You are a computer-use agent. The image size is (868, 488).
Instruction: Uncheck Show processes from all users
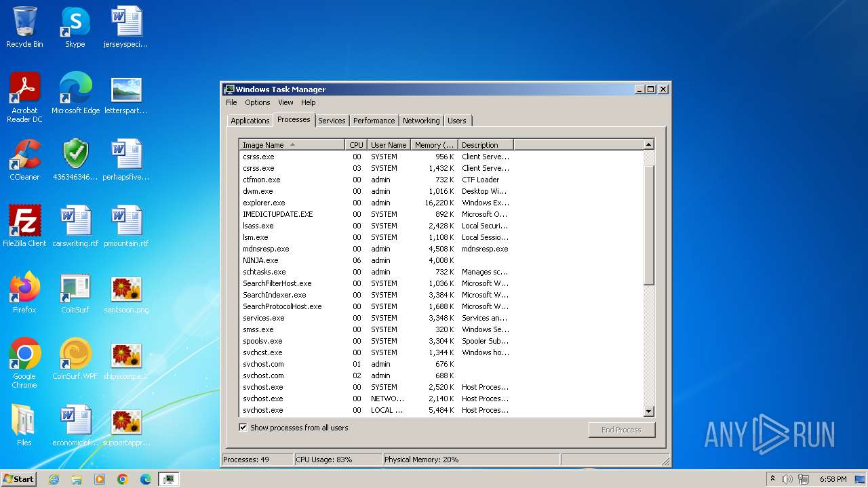[x=243, y=428]
